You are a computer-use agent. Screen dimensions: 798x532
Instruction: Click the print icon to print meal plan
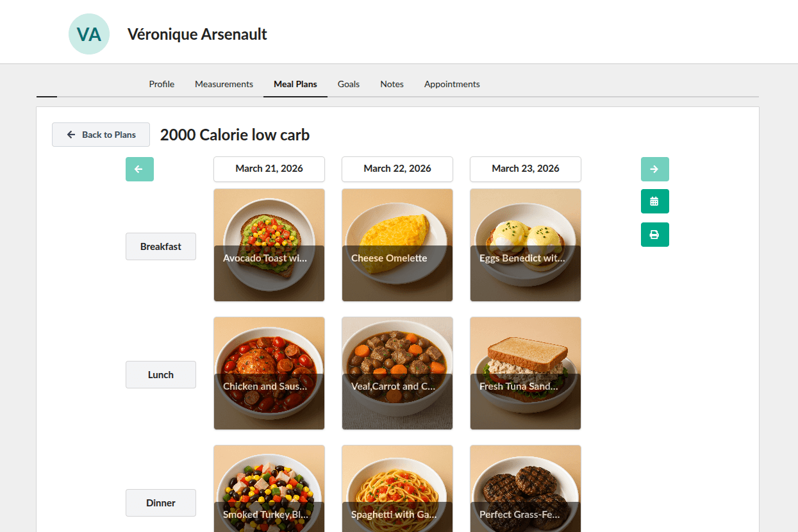654,235
